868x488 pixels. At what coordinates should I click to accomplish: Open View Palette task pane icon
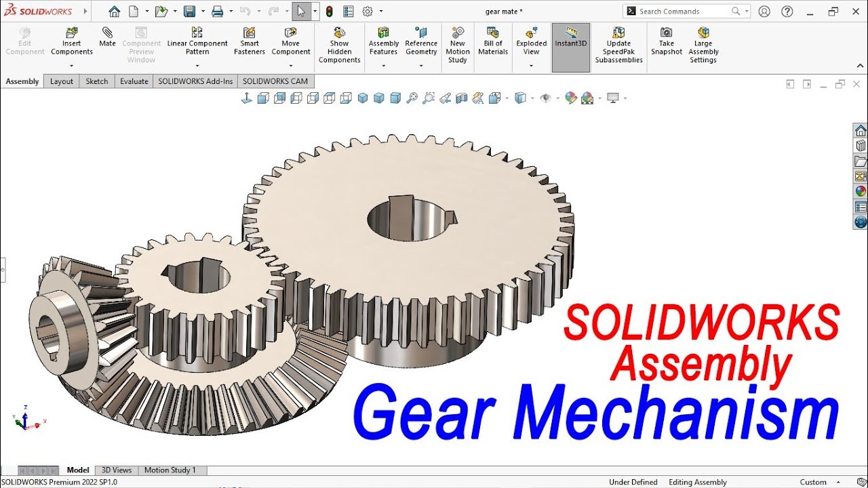pyautogui.click(x=861, y=176)
